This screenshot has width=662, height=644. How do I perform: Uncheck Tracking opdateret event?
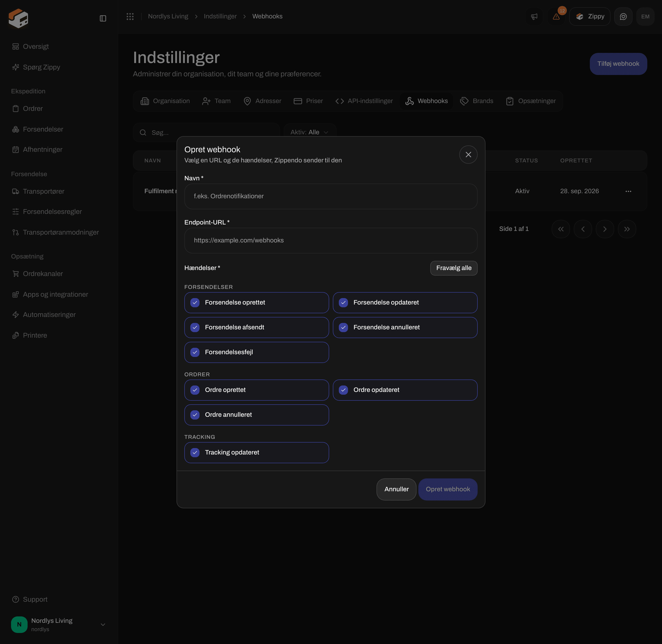click(x=256, y=453)
